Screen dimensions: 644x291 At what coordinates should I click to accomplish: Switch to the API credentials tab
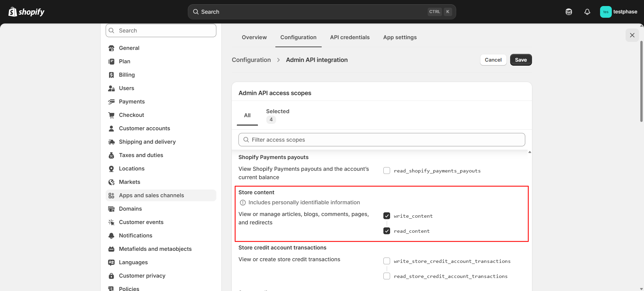click(x=350, y=38)
